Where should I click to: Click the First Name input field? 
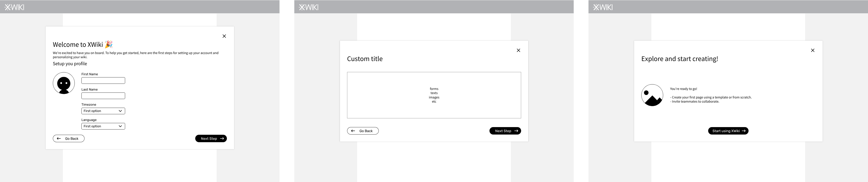[x=103, y=80]
